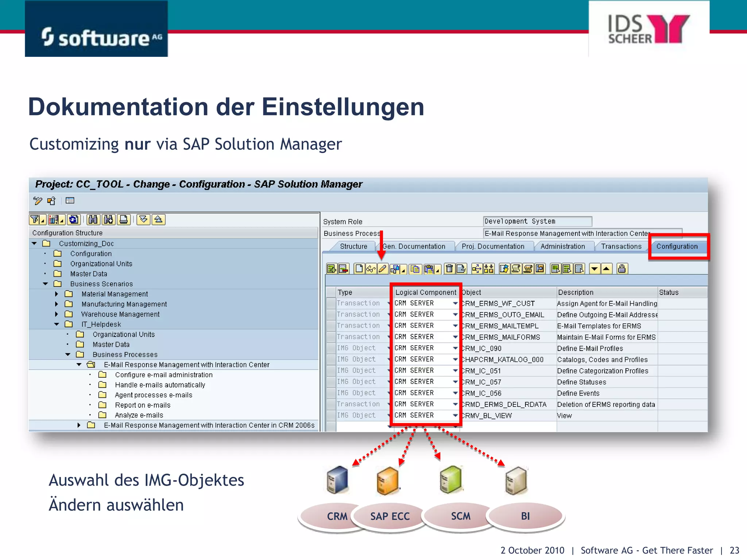
Task: Click the Create blank page icon
Action: point(359,269)
